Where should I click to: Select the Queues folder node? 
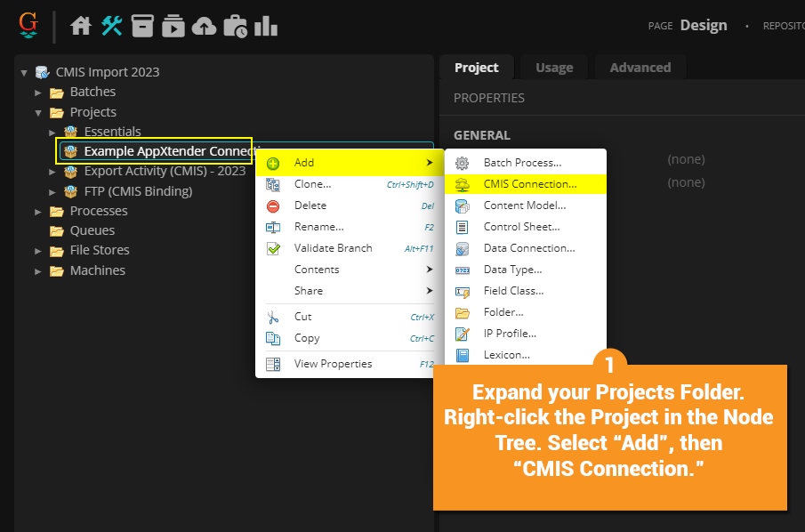93,230
